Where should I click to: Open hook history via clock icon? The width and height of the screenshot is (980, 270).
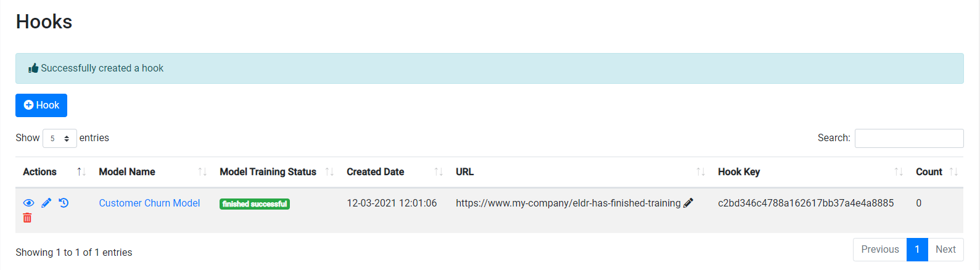64,203
